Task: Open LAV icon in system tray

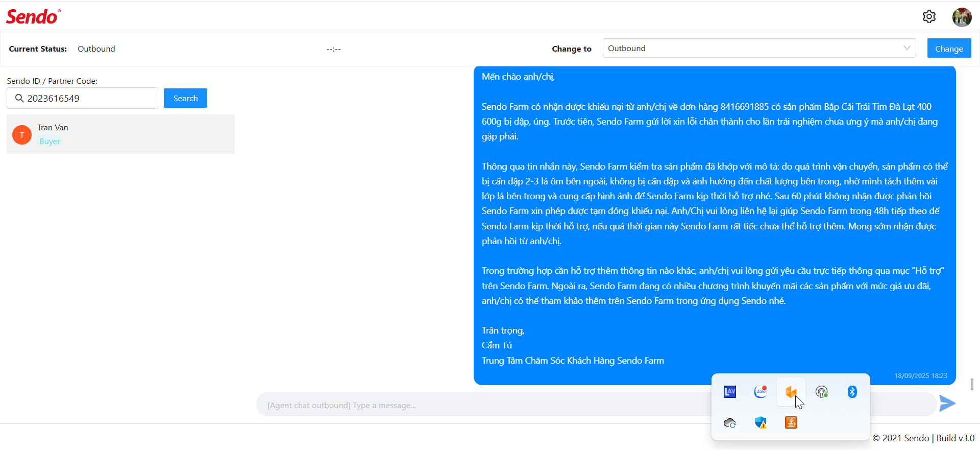Action: pyautogui.click(x=730, y=392)
